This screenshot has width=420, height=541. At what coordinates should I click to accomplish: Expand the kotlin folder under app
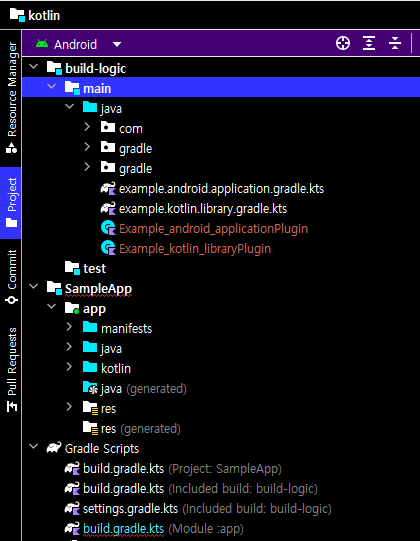69,367
